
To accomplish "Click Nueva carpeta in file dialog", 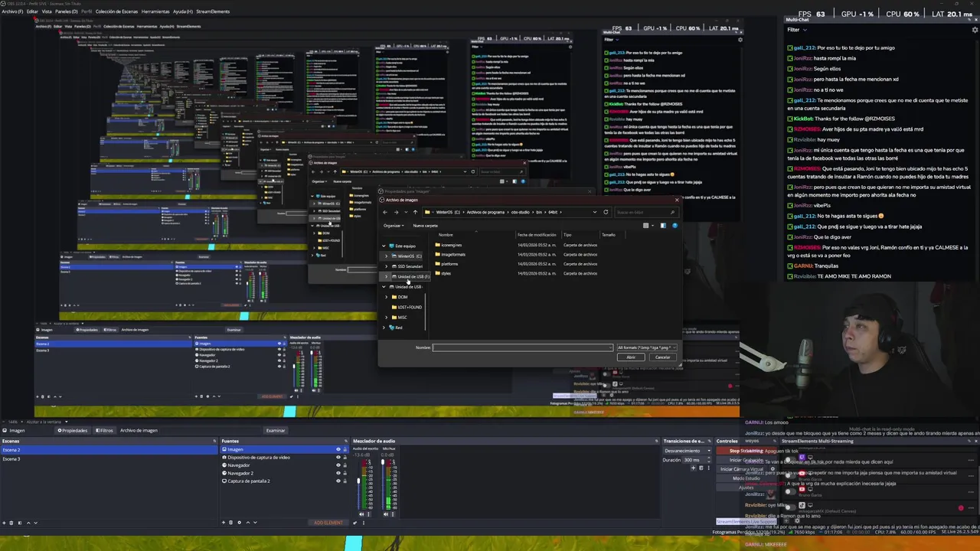I will [426, 226].
